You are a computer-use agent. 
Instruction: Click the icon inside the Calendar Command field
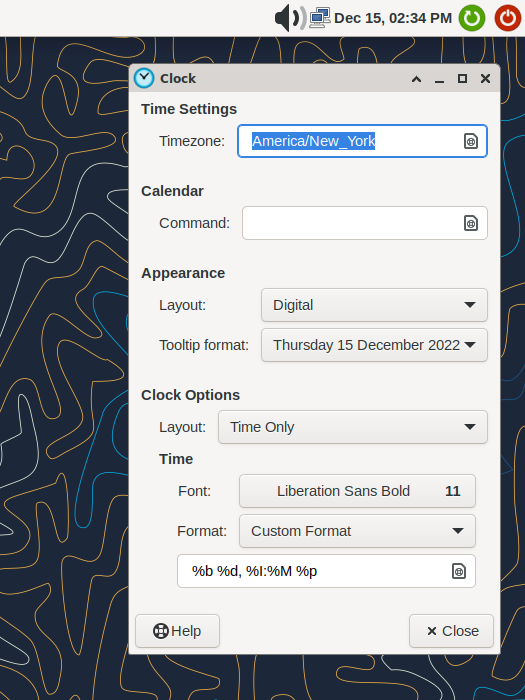471,223
